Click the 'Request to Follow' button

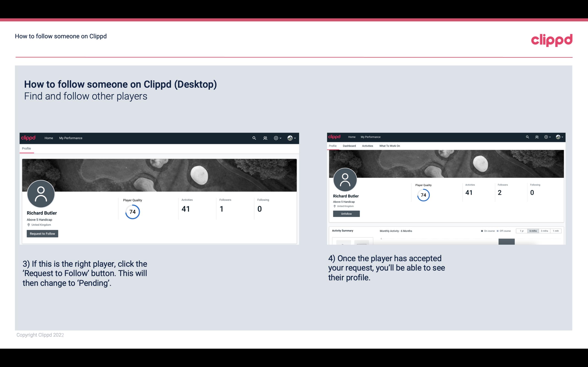[42, 233]
